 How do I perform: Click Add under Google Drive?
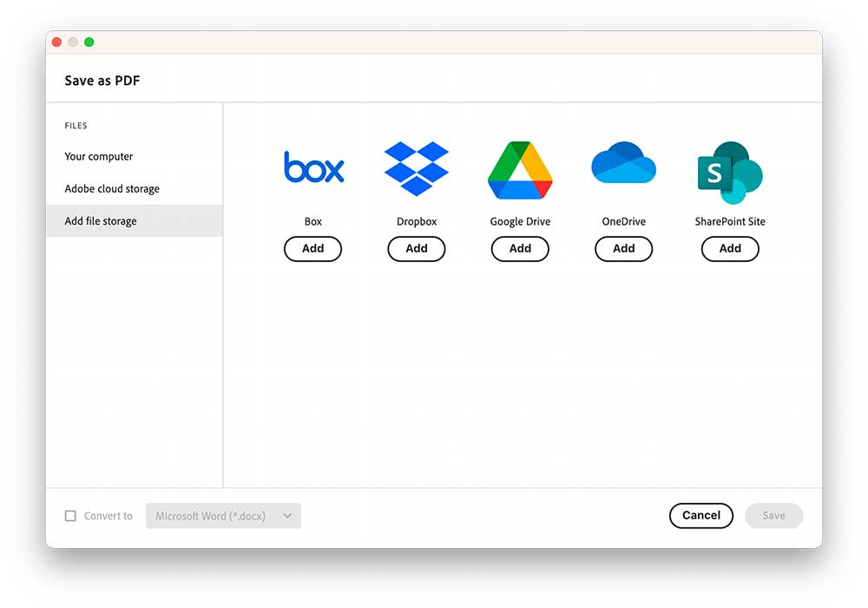[x=520, y=248]
